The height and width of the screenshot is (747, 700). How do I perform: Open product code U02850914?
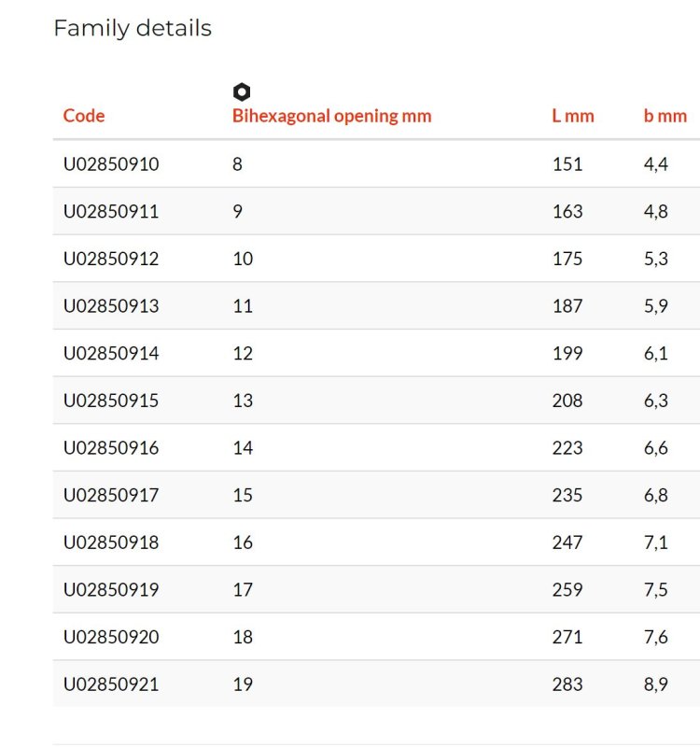tap(111, 353)
